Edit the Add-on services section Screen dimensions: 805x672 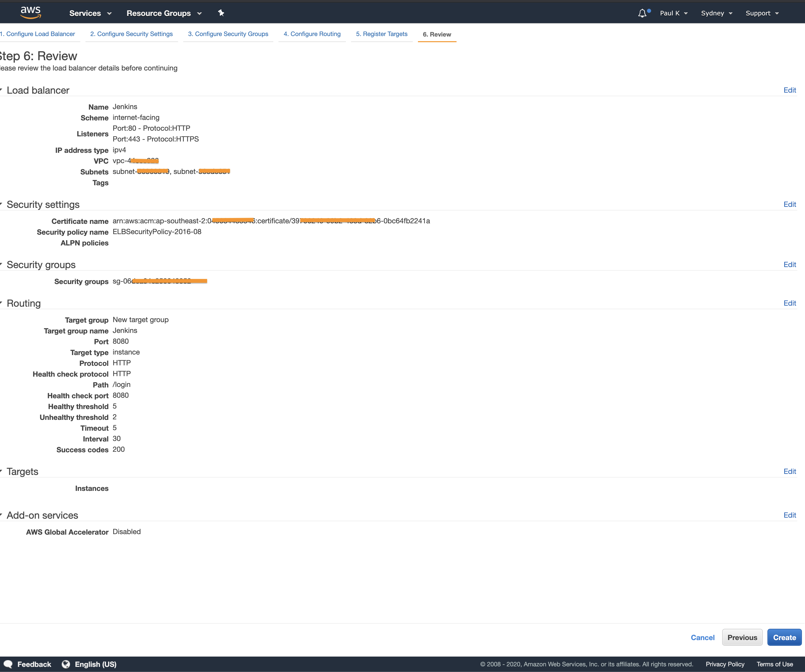pyautogui.click(x=790, y=515)
